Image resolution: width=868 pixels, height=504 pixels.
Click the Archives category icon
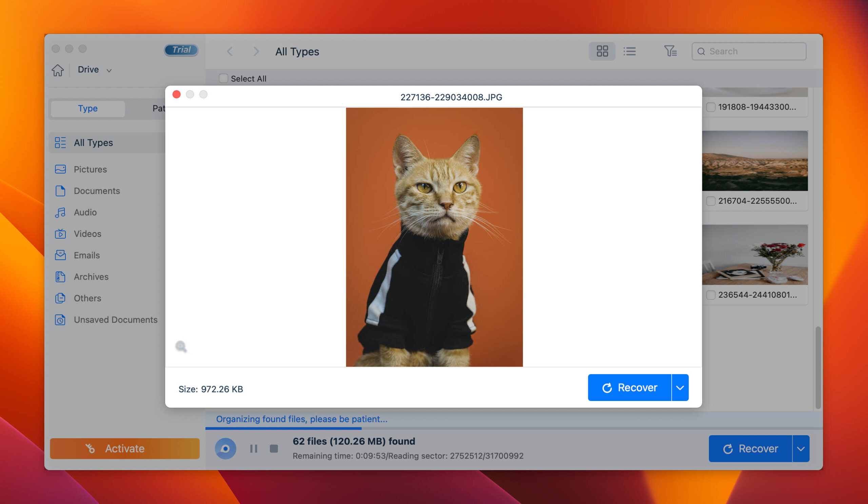60,277
